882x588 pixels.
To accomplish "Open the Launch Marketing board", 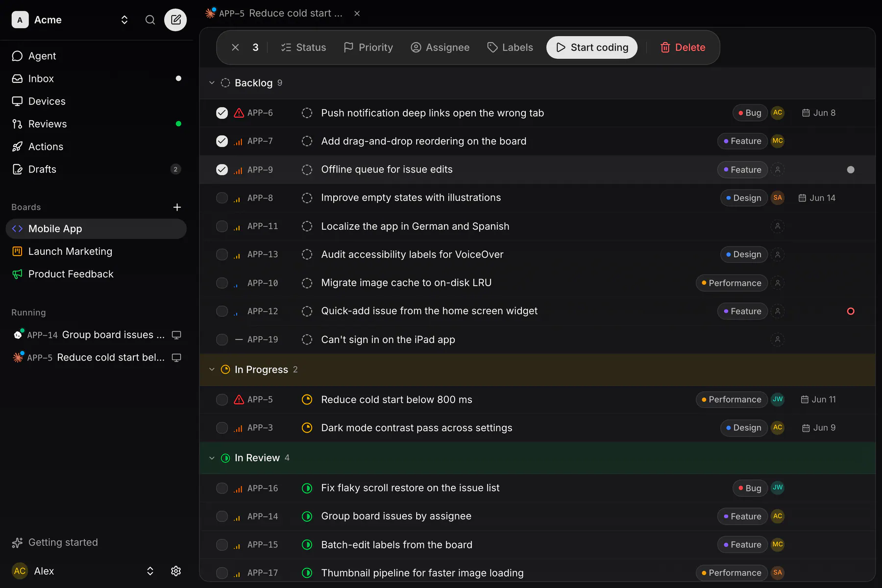I will click(97, 251).
